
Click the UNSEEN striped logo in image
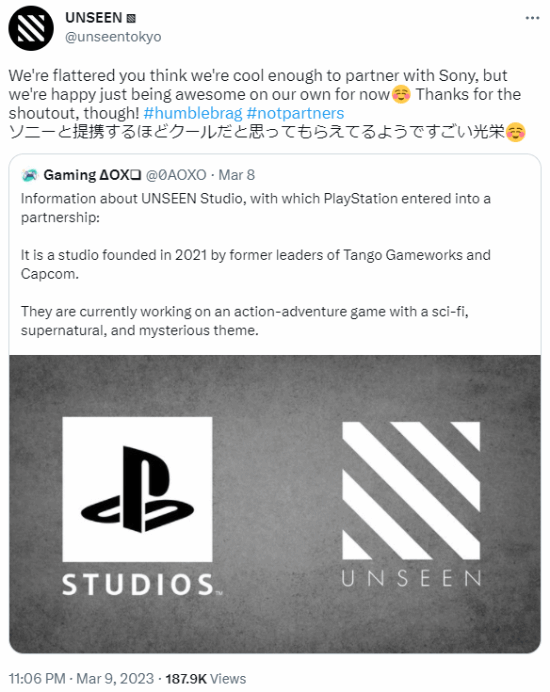(411, 490)
